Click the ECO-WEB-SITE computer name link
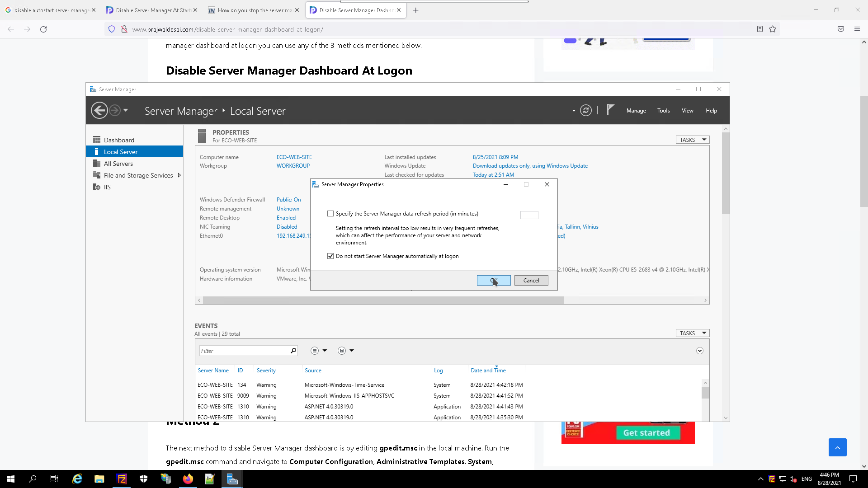Image resolution: width=868 pixels, height=488 pixels. 294,157
